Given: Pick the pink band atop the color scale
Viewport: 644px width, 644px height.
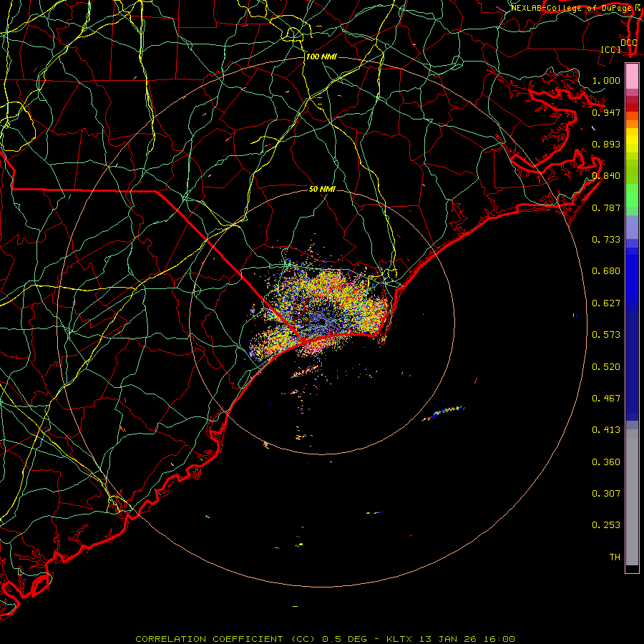Looking at the screenshot, I should pyautogui.click(x=632, y=77).
